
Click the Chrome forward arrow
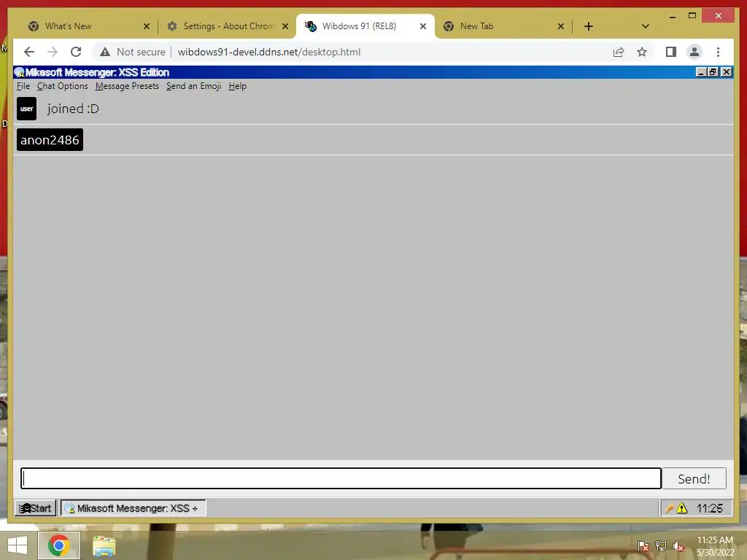[53, 52]
